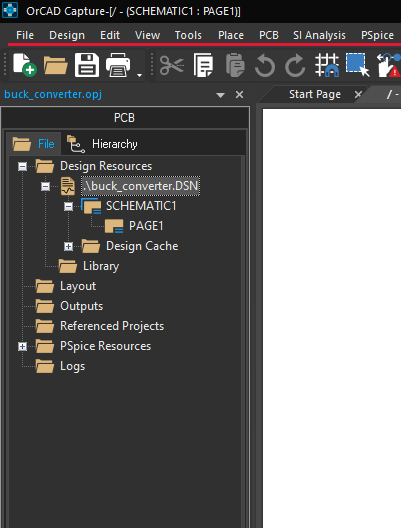The height and width of the screenshot is (528, 401).
Task: Open the Place menu
Action: coord(231,35)
